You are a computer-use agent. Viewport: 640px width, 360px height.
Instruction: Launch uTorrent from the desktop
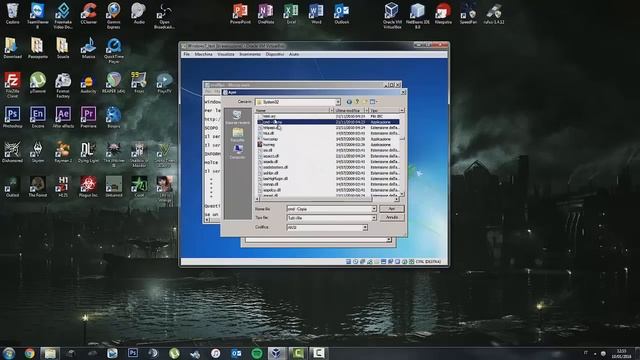pyautogui.click(x=38, y=83)
